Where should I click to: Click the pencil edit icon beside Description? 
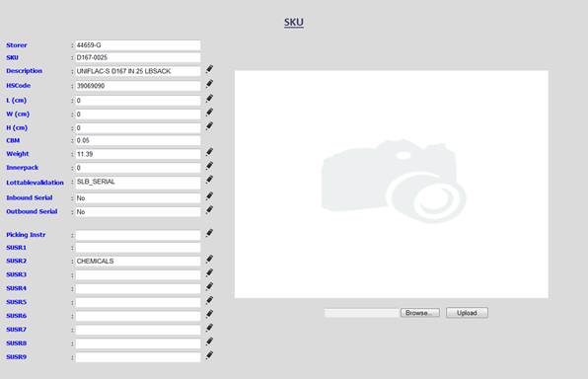(x=209, y=69)
